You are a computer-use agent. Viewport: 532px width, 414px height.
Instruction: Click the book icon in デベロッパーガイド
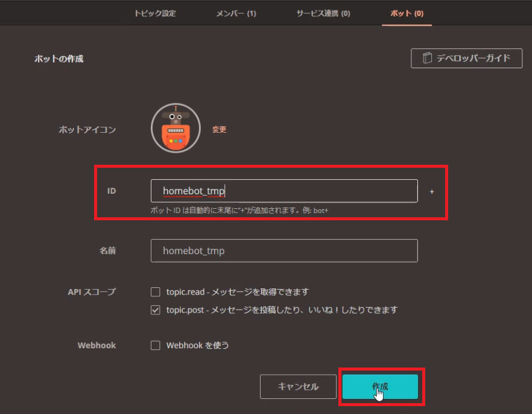(427, 58)
